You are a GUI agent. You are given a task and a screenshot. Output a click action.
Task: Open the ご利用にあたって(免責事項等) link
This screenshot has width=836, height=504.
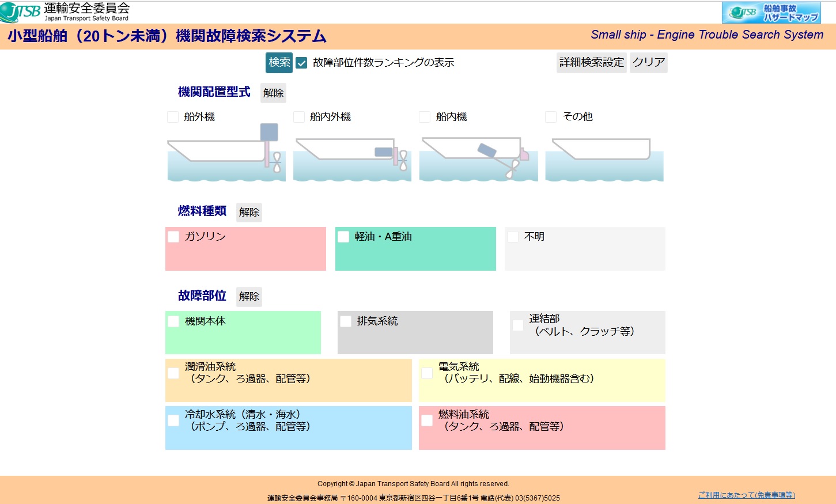pos(747,495)
